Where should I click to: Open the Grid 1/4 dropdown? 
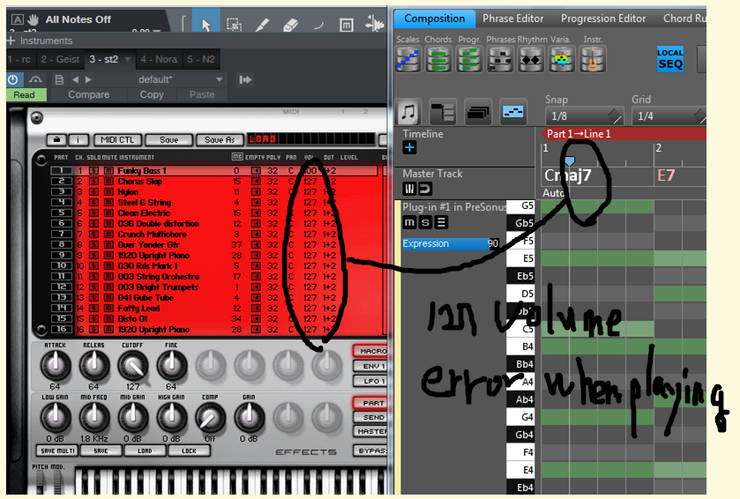669,116
